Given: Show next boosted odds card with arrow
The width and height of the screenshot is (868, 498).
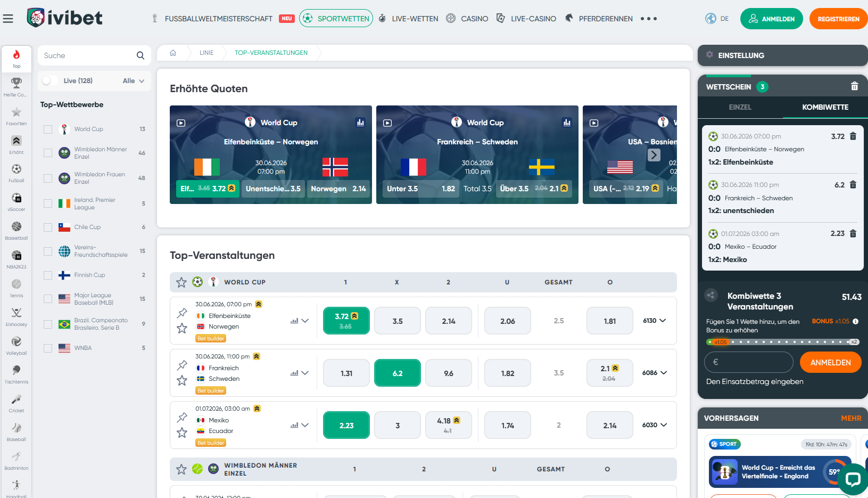Looking at the screenshot, I should (x=654, y=155).
